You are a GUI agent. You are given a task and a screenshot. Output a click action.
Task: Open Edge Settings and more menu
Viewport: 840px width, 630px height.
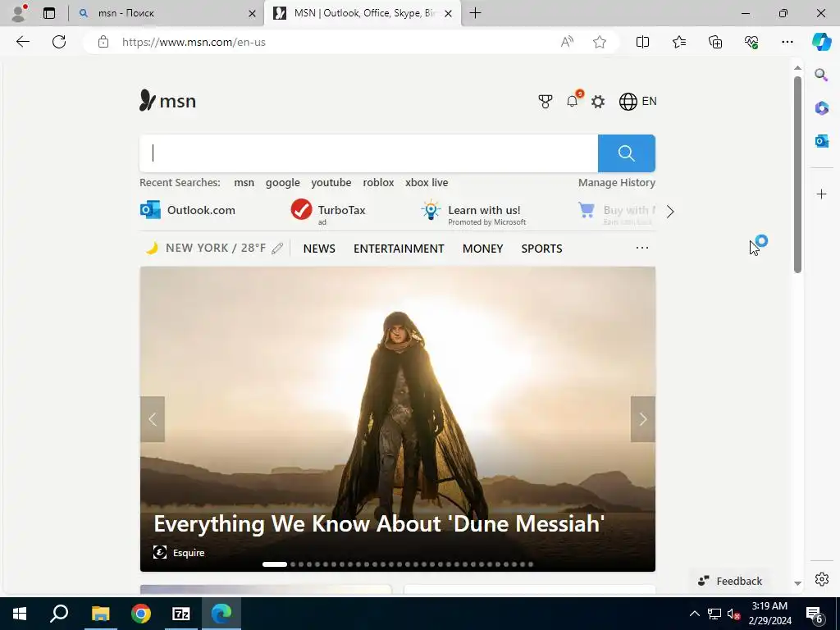pos(787,42)
